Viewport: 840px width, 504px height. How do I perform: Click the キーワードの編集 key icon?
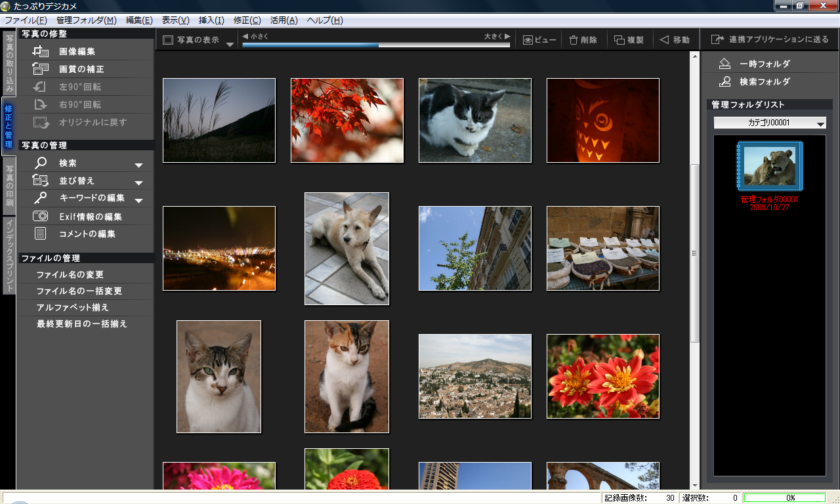click(41, 198)
